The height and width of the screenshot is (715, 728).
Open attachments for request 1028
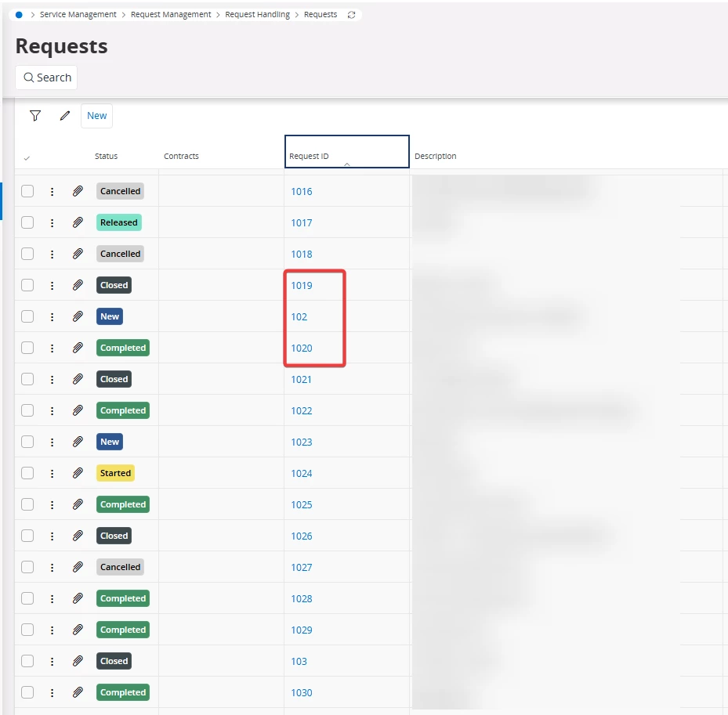[78, 598]
